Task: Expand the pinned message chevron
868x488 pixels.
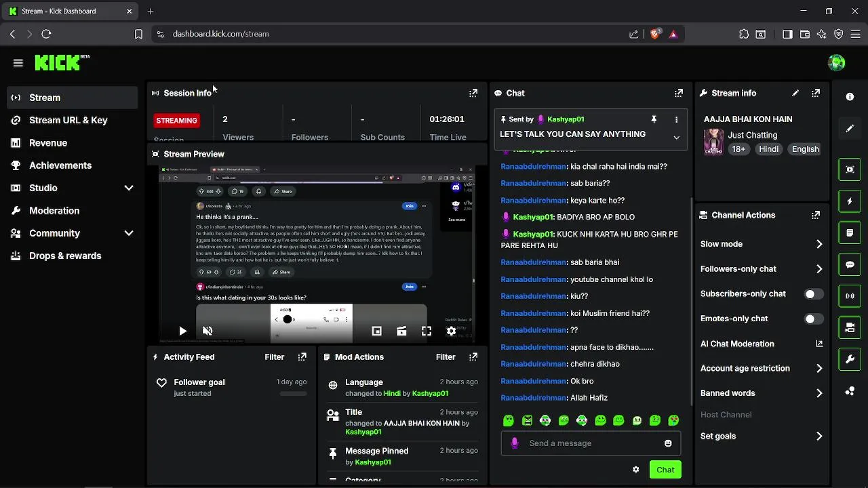Action: pos(676,138)
